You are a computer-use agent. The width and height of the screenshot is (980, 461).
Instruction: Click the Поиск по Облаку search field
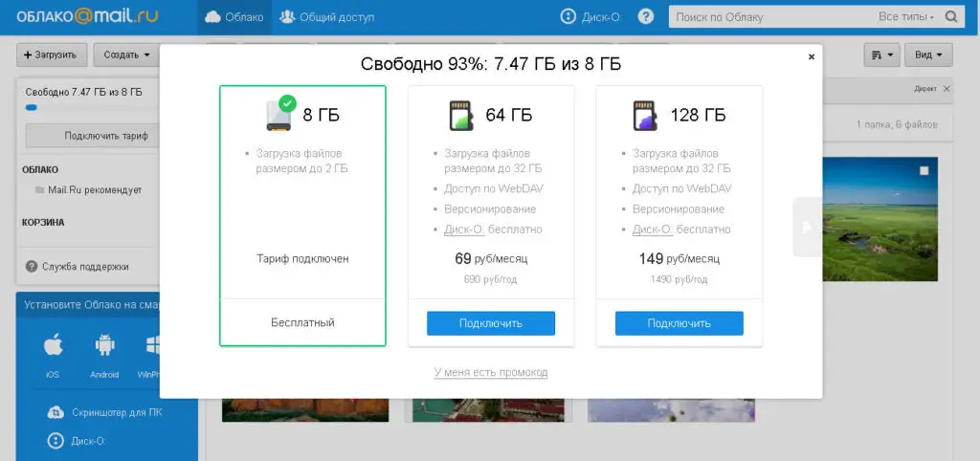(x=766, y=17)
